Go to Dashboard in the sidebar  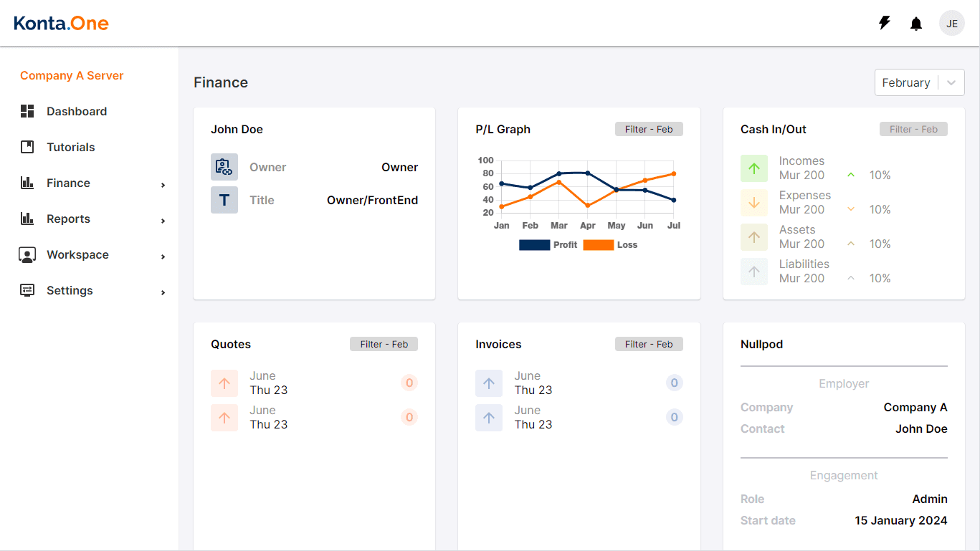pyautogui.click(x=76, y=111)
